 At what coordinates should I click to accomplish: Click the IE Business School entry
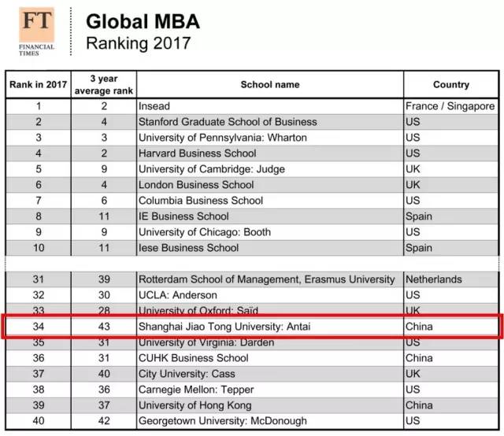(182, 216)
